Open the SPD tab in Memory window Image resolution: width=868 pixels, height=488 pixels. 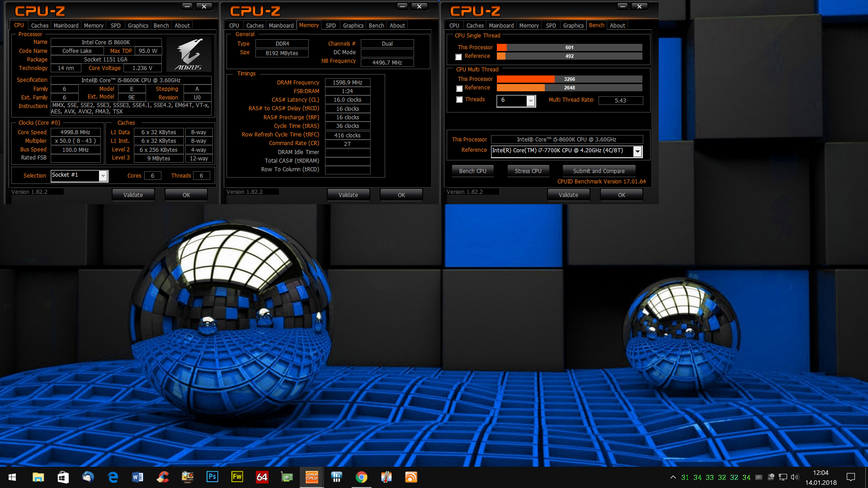click(330, 26)
